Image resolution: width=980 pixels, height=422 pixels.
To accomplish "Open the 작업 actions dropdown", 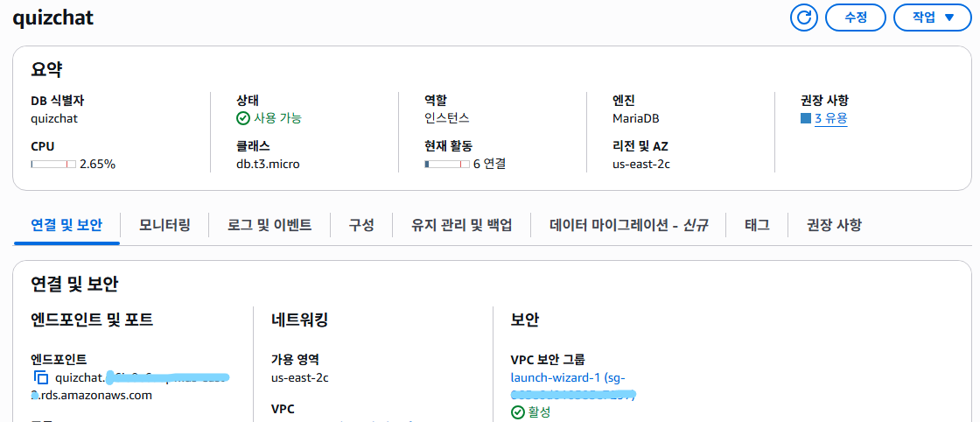I will [x=933, y=18].
